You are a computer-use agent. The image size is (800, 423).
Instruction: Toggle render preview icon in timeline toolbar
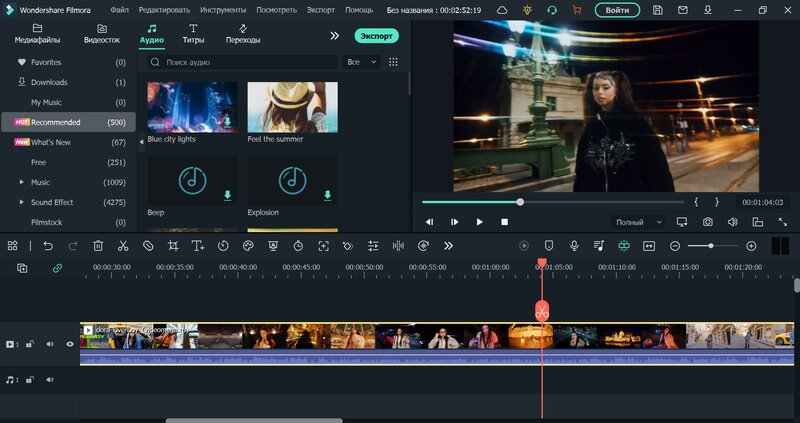tap(524, 246)
